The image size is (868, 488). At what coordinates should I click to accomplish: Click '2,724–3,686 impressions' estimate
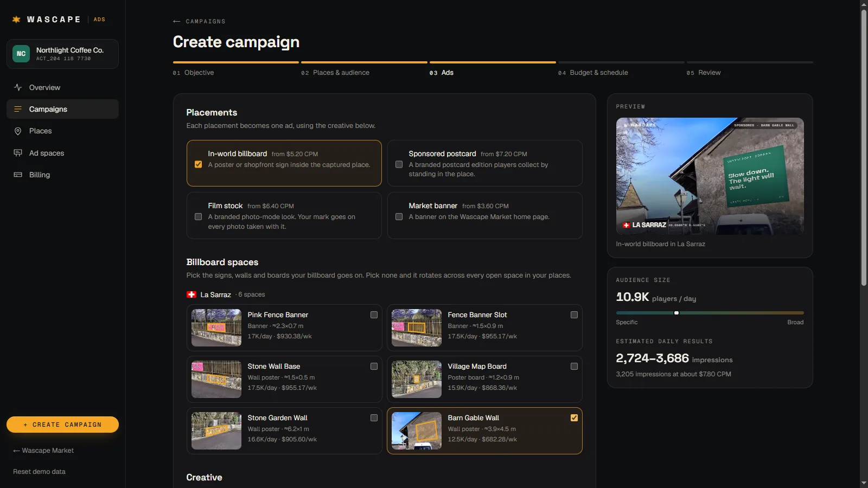(674, 358)
